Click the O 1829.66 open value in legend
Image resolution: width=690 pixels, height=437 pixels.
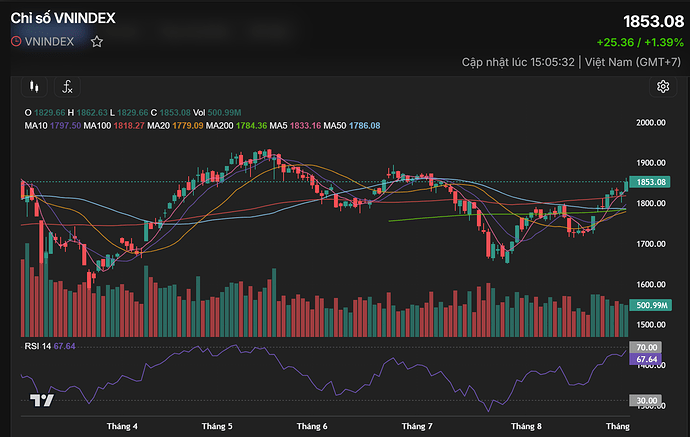pyautogui.click(x=45, y=113)
